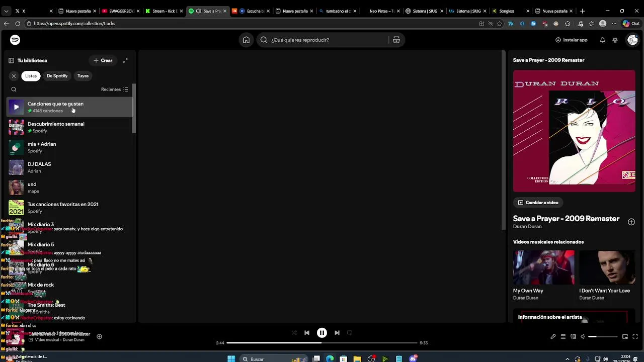Viewport: 644px width, 362px height.
Task: Open the mini player
Action: (625, 337)
